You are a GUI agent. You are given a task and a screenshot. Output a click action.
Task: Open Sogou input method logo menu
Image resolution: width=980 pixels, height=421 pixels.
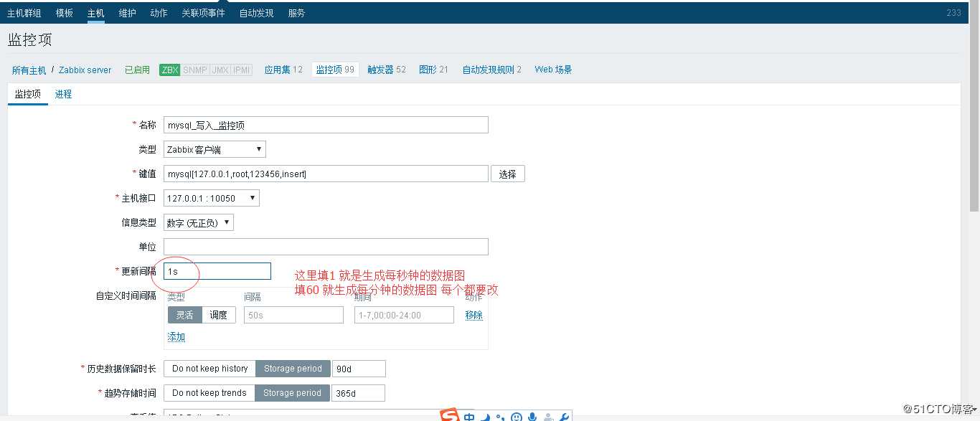point(449,415)
